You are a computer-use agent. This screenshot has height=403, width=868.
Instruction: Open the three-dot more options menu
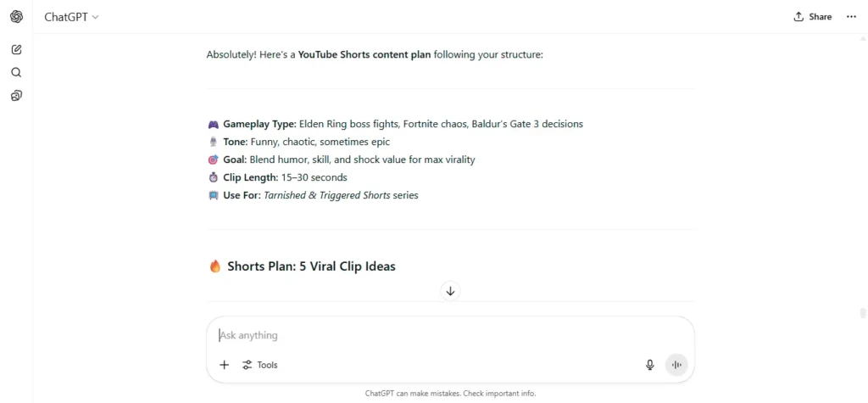851,17
